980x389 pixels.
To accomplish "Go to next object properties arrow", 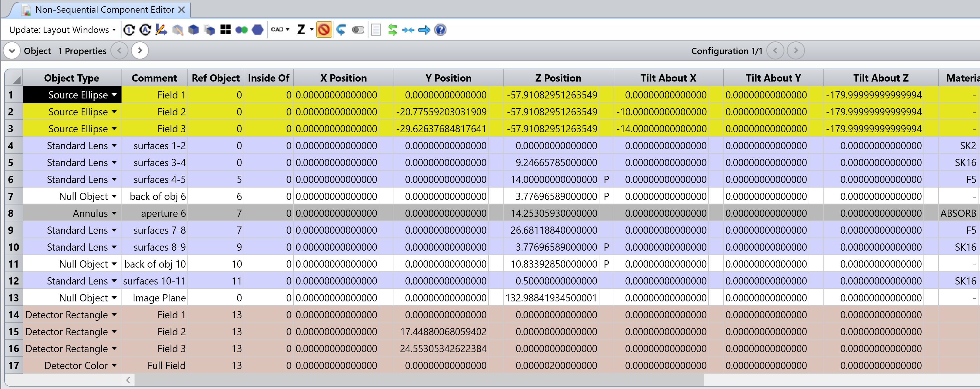I will click(140, 50).
